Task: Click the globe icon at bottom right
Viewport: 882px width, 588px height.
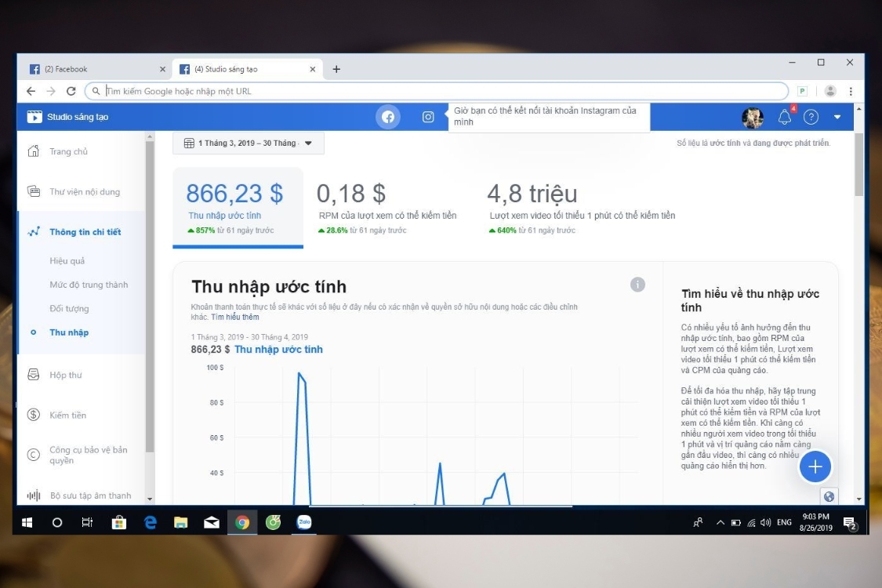Action: 829,496
